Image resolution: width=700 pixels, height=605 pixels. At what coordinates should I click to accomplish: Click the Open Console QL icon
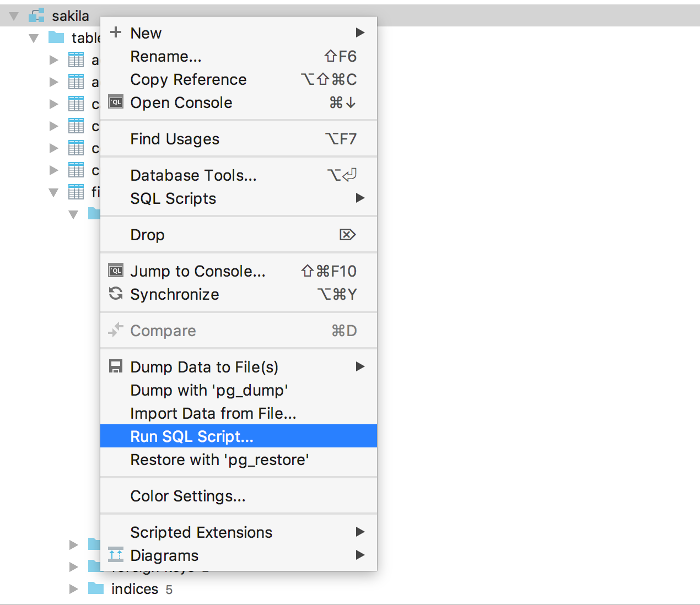[x=116, y=102]
